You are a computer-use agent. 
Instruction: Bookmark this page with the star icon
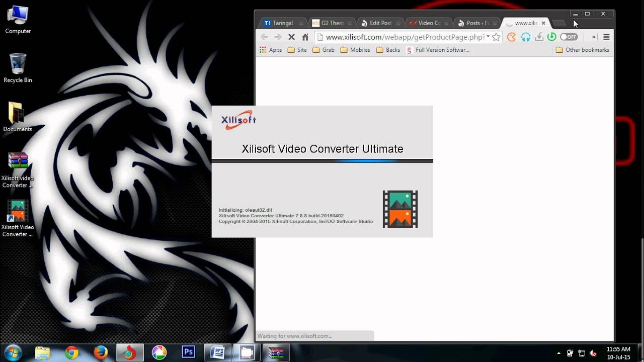click(496, 37)
